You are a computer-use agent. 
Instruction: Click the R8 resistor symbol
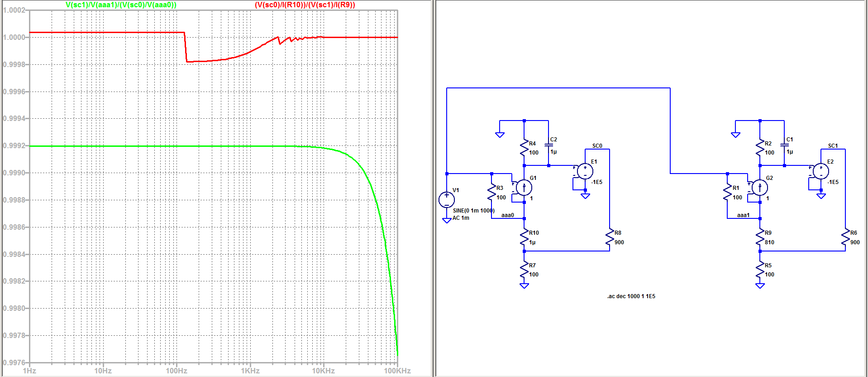(x=610, y=237)
